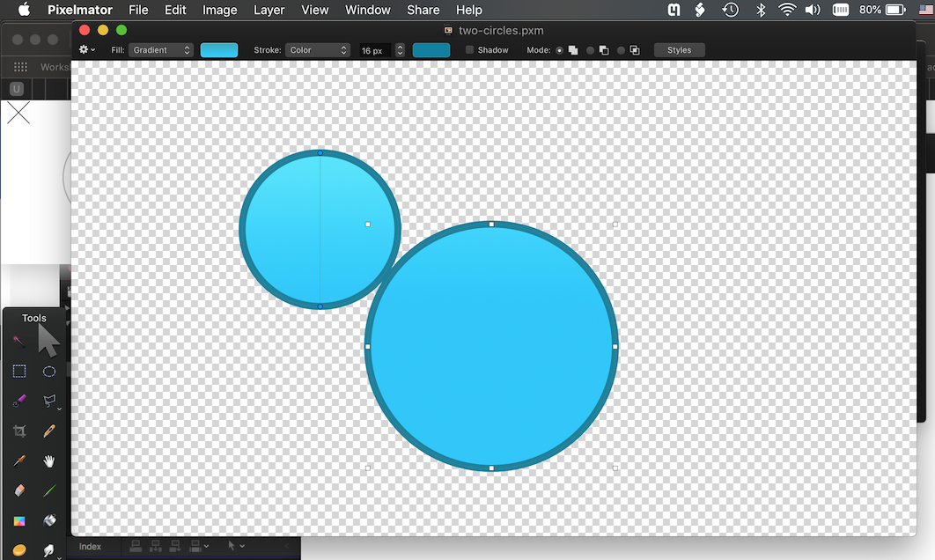This screenshot has height=560, width=935.
Task: Select the Rectangular Marquee tool
Action: click(x=19, y=372)
